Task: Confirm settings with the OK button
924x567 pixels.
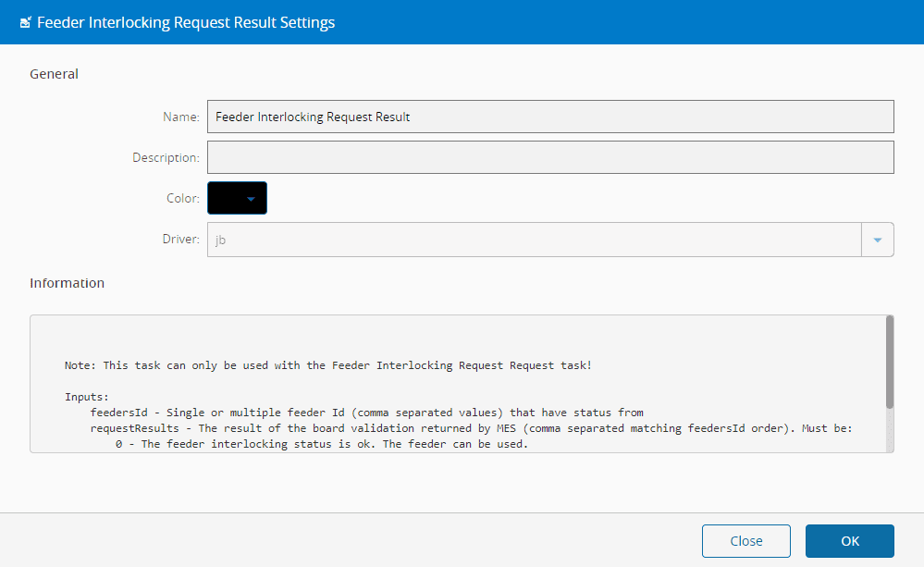Action: point(849,541)
